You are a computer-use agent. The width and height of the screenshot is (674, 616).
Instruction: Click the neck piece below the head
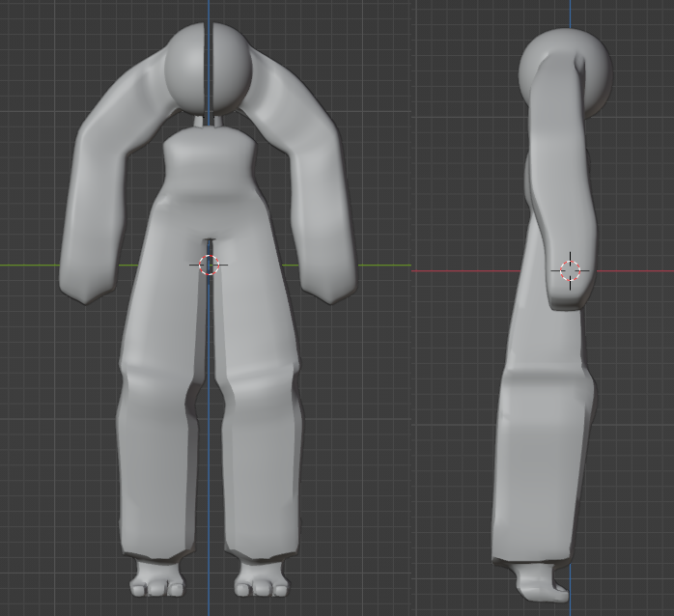tap(209, 121)
